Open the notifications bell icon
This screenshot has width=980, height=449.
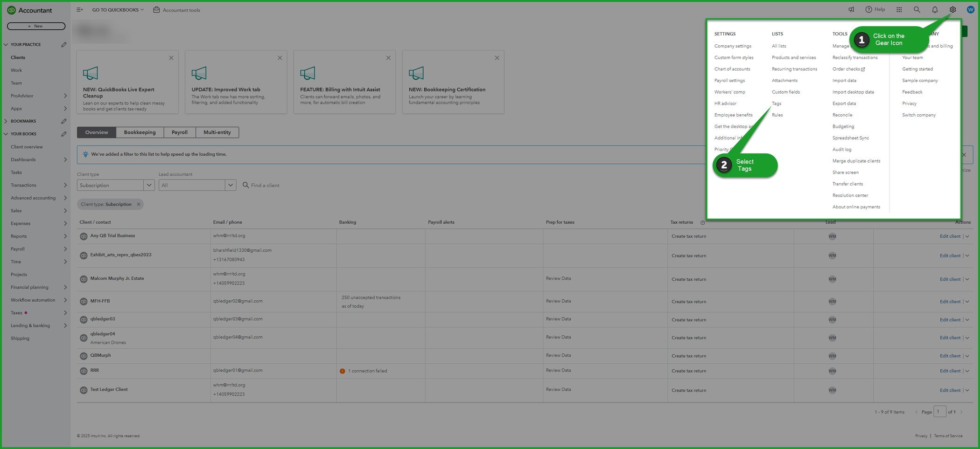coord(935,9)
